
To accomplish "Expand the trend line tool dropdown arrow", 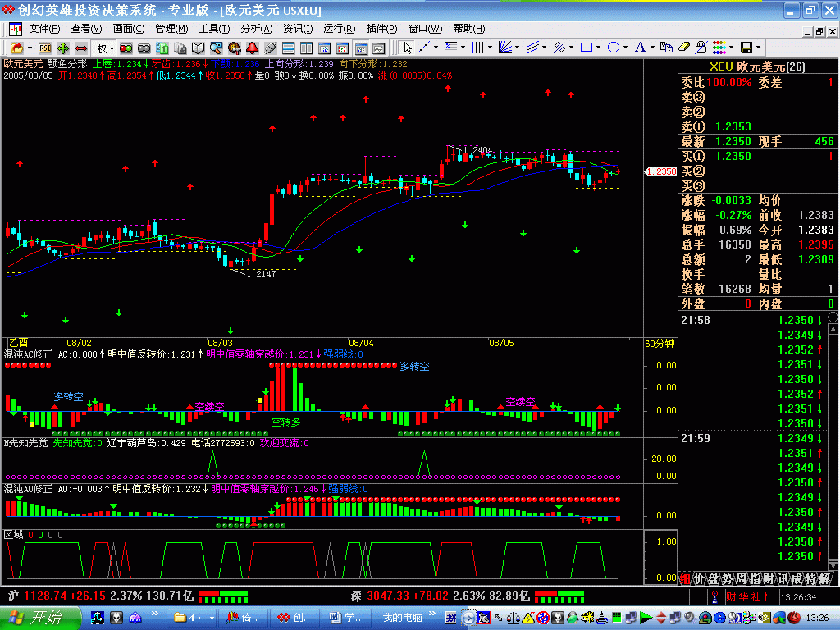I will [x=436, y=48].
